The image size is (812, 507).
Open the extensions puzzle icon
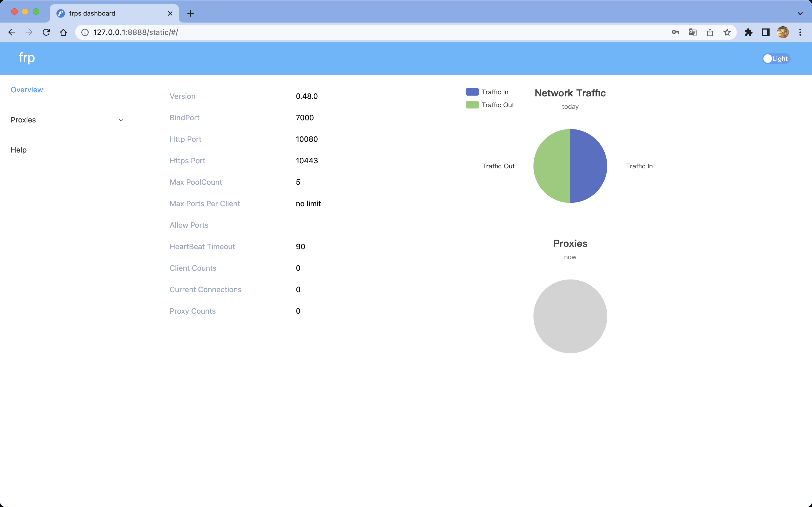pyautogui.click(x=748, y=32)
